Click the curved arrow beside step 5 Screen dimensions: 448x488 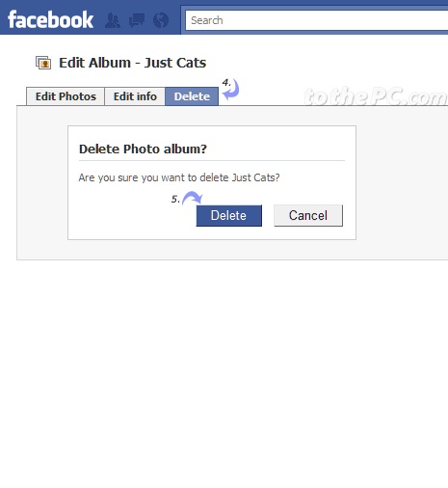pyautogui.click(x=193, y=198)
